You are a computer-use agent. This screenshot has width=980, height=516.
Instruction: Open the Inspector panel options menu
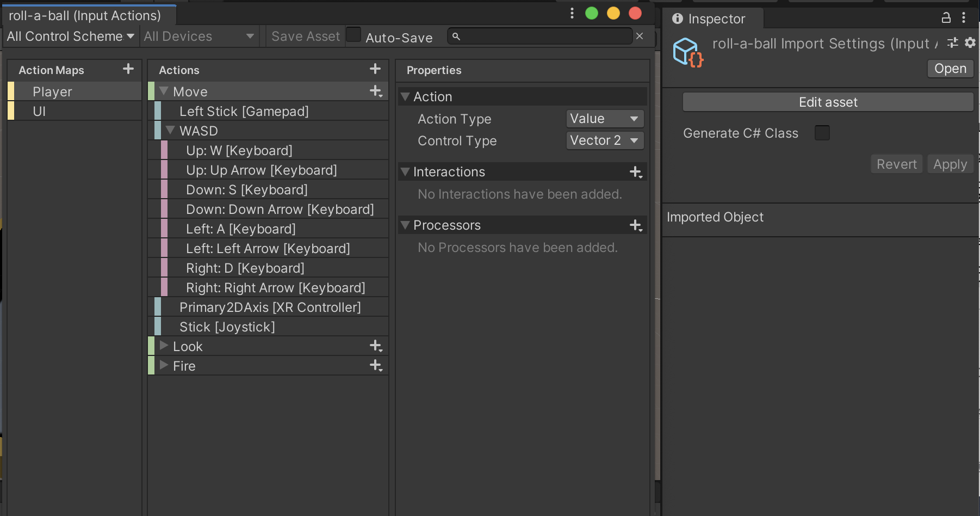[x=964, y=18]
